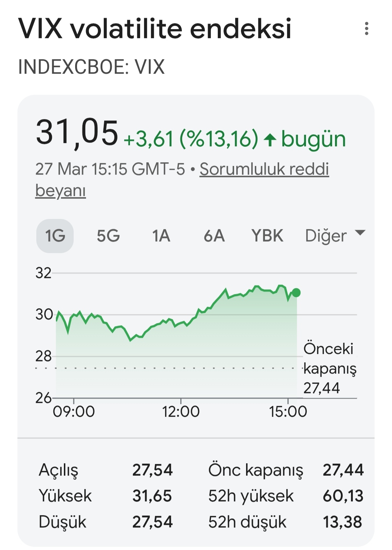Click the green current-price dot on chart
The width and height of the screenshot is (392, 550).
click(x=296, y=293)
